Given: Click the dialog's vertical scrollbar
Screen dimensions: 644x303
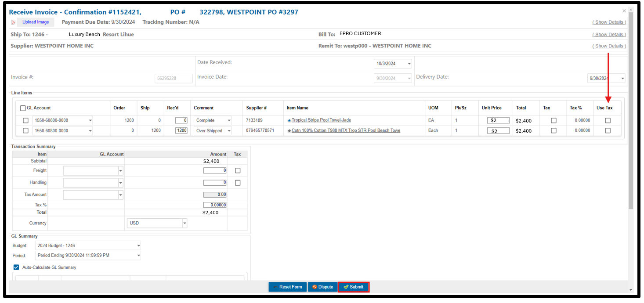Looking at the screenshot, I should (x=631, y=132).
